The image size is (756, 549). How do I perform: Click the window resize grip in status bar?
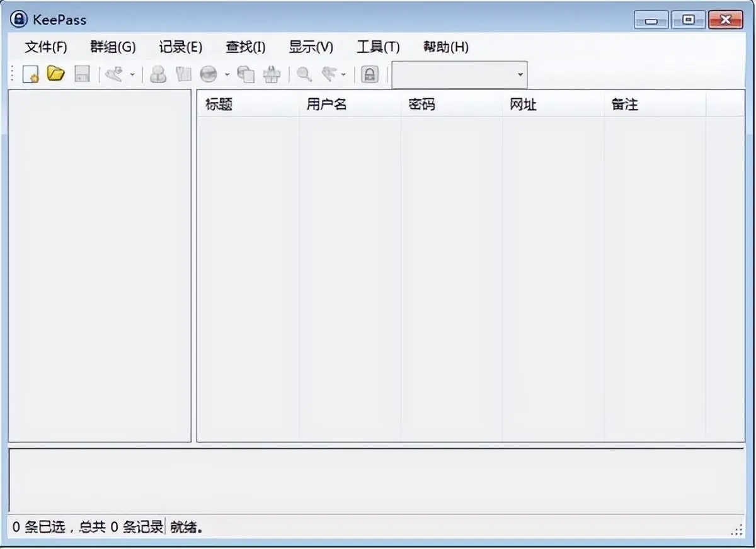[x=736, y=530]
